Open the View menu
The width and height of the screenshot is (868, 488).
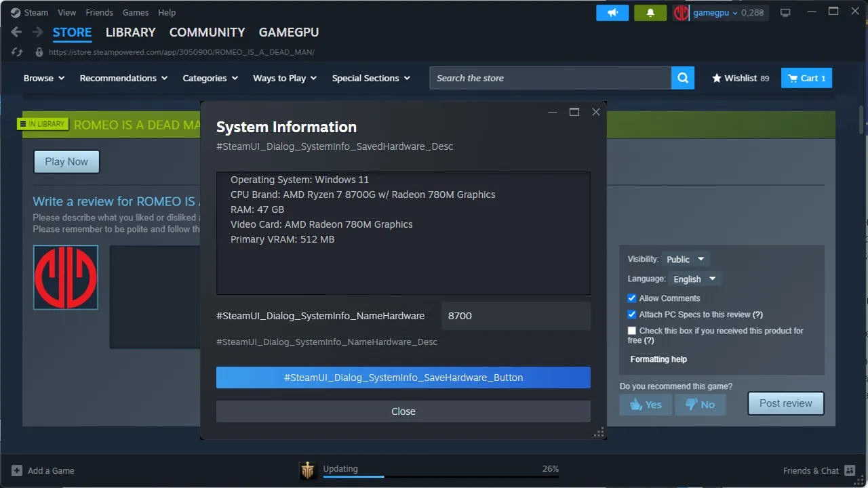point(67,12)
